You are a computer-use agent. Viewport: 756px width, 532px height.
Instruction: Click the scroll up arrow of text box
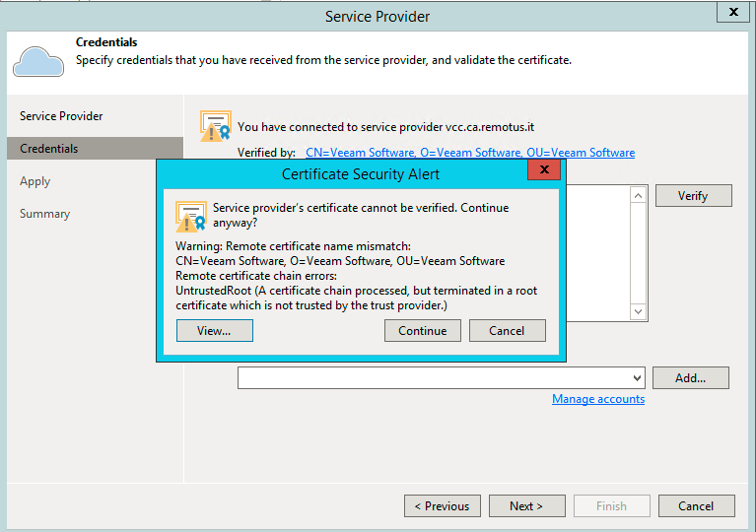pos(638,195)
